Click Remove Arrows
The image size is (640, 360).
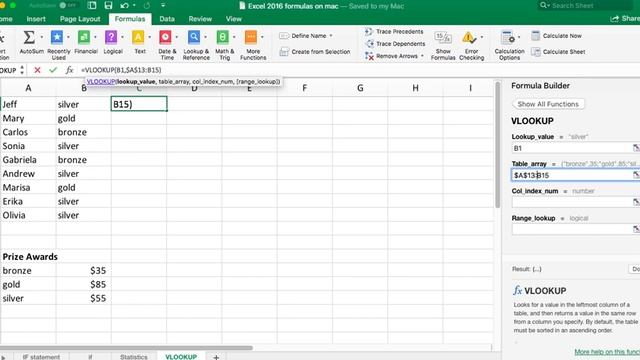pos(391,56)
